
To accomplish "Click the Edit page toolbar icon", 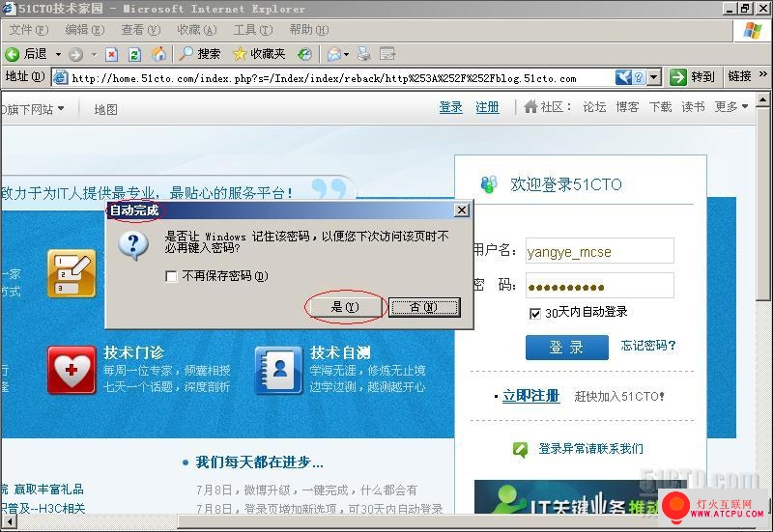I will coord(387,54).
